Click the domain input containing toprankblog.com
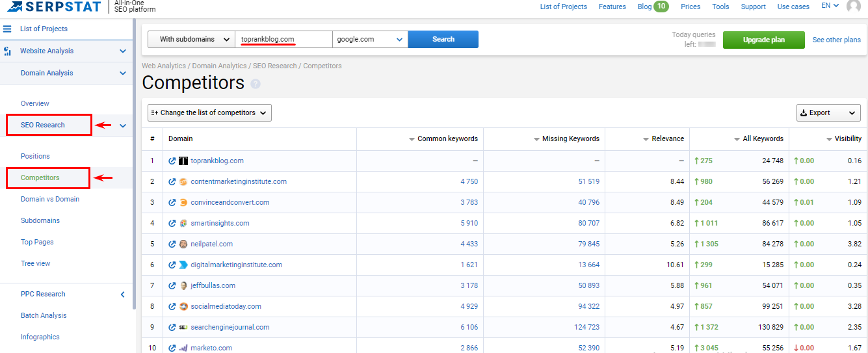This screenshot has width=868, height=353. (x=283, y=39)
